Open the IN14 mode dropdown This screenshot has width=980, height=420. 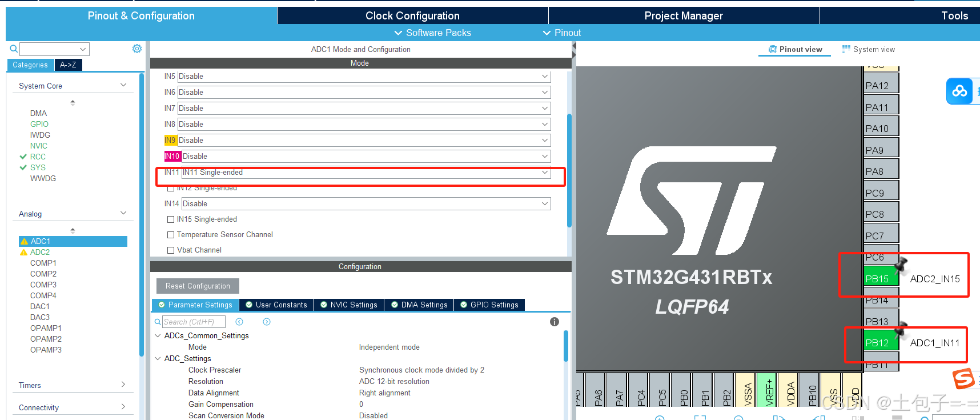[x=366, y=204]
